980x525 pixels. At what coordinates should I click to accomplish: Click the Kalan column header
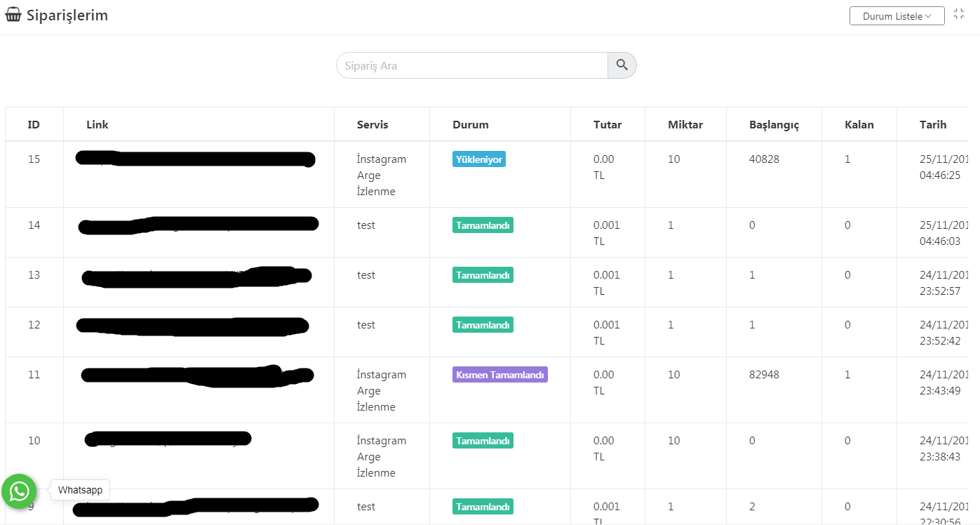859,125
